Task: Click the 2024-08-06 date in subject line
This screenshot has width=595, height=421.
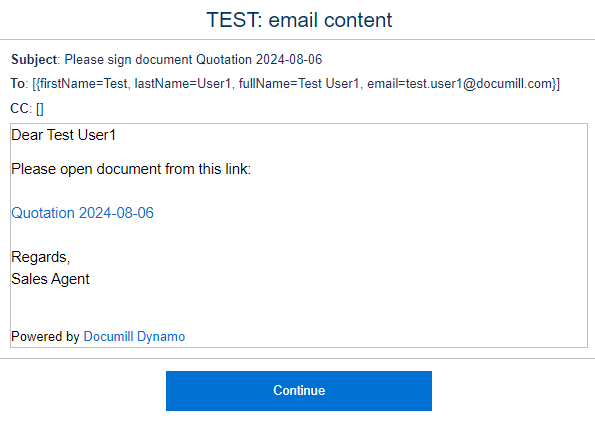Action: coord(289,60)
